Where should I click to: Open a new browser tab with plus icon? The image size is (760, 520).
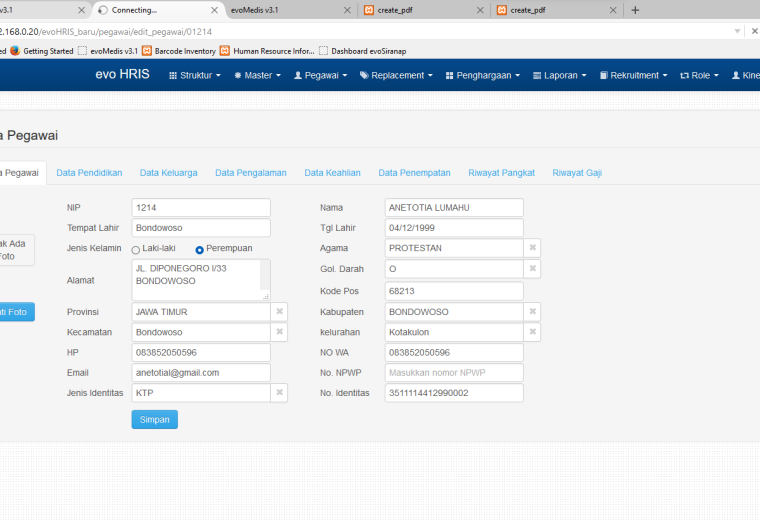click(635, 10)
